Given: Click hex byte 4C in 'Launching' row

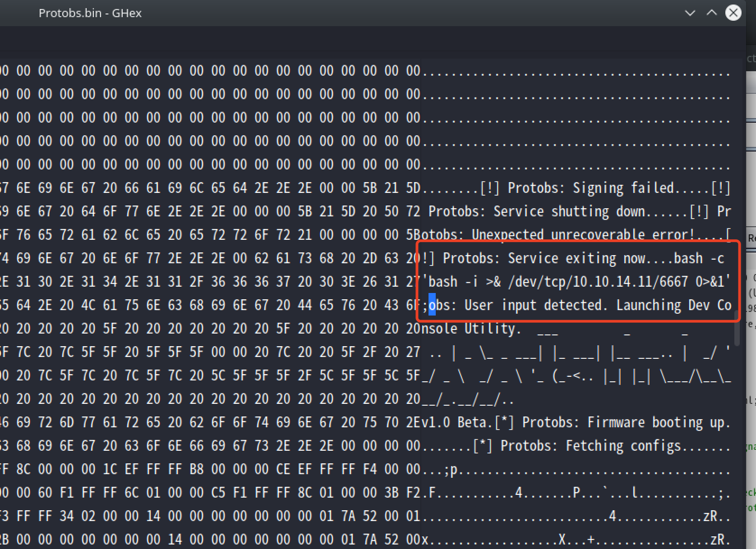Looking at the screenshot, I should [88, 305].
